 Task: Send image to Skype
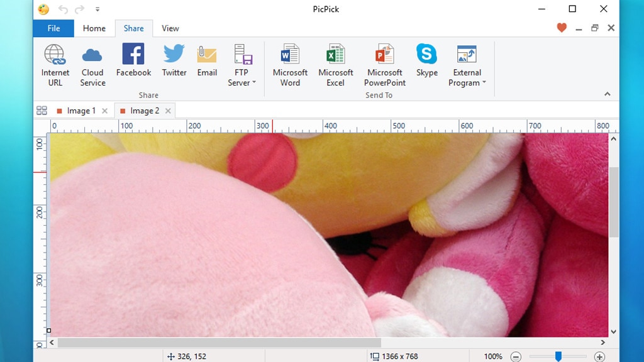pos(427,60)
